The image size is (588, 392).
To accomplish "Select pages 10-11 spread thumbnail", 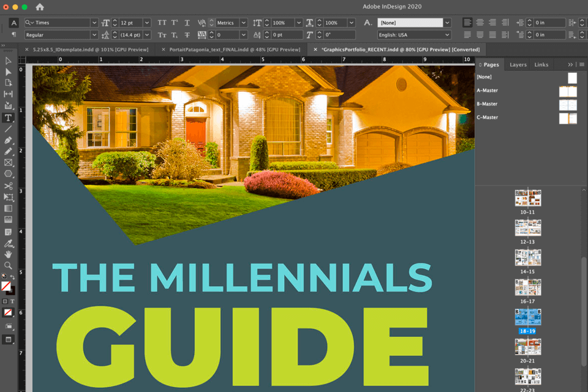I will tap(527, 198).
